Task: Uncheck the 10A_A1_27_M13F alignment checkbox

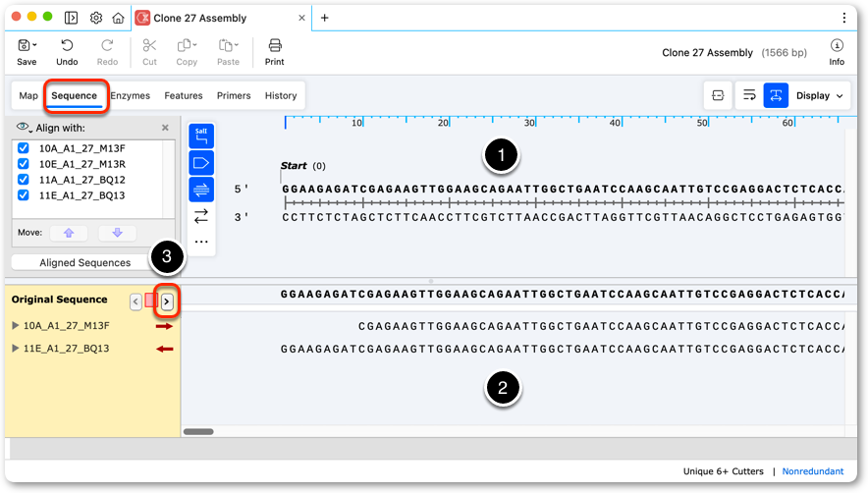Action: coord(24,148)
